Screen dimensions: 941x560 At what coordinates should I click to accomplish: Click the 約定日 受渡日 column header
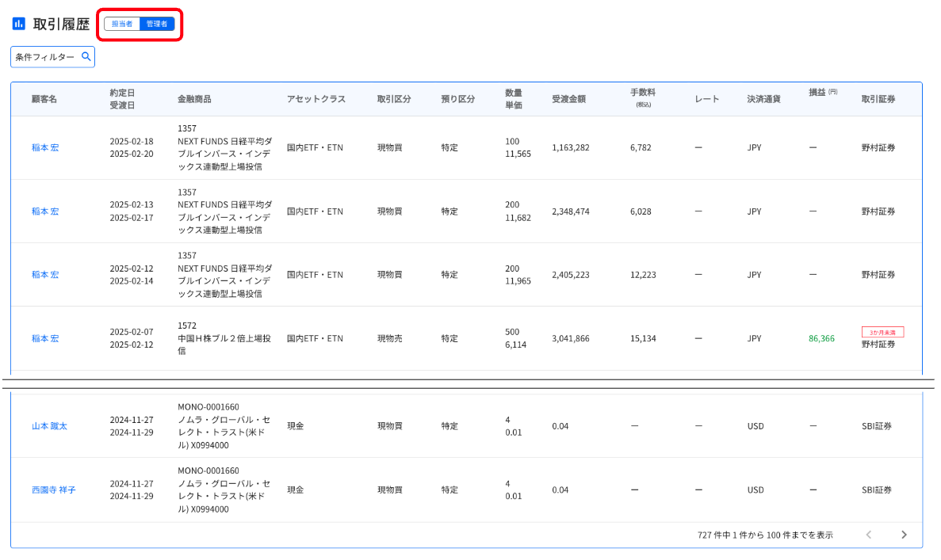122,99
